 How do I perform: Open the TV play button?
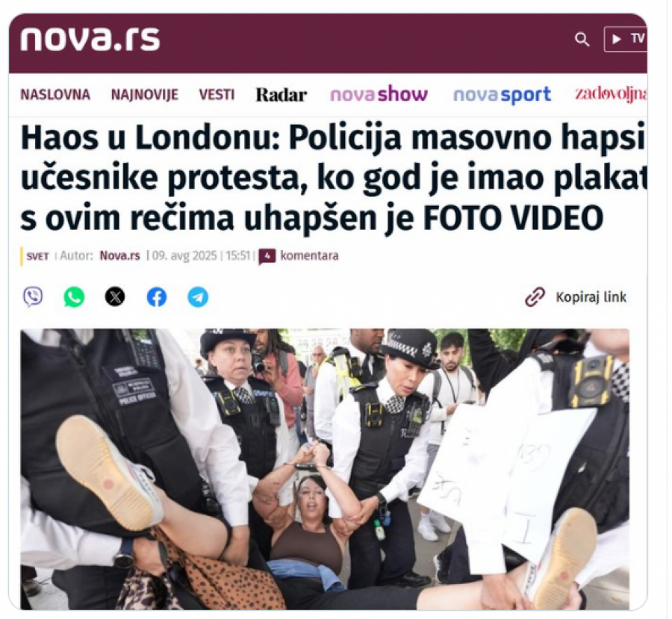626,39
